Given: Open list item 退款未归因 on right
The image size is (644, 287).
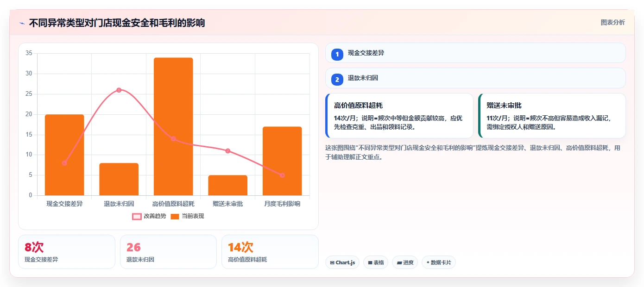Looking at the screenshot, I should (x=475, y=78).
